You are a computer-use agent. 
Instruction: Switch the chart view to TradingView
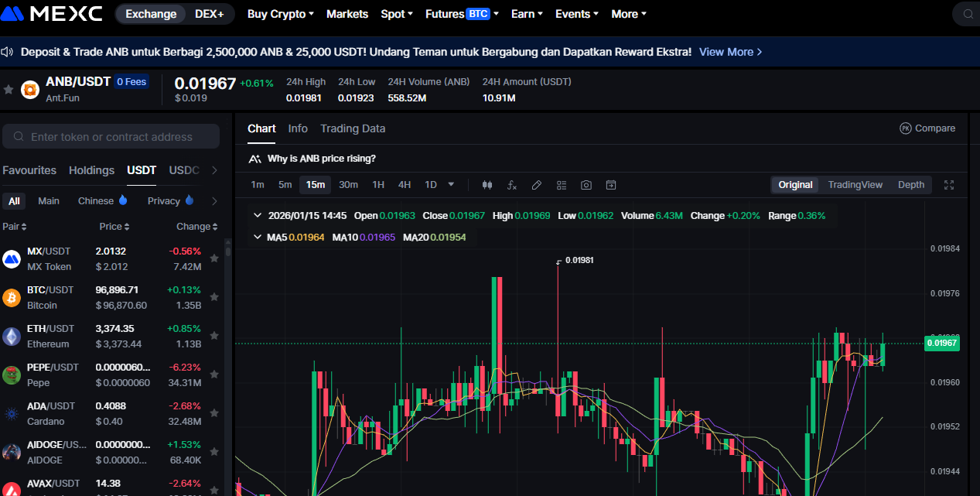click(855, 185)
